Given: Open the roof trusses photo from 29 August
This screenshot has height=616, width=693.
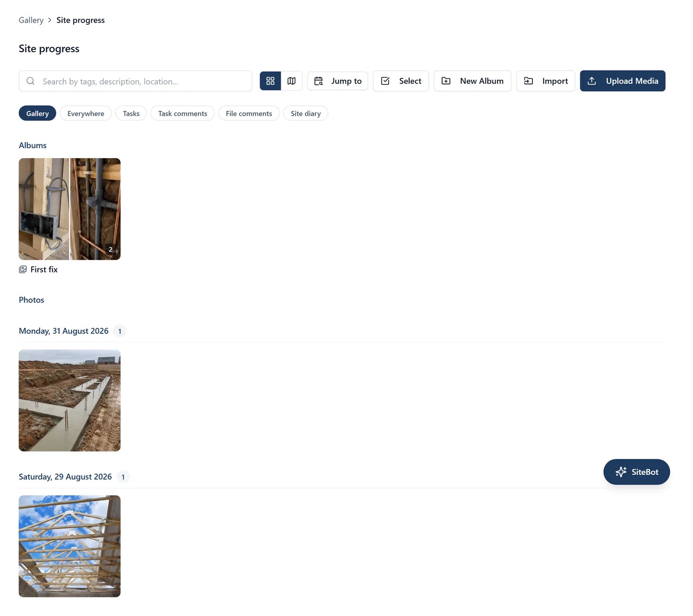Looking at the screenshot, I should click(x=70, y=546).
